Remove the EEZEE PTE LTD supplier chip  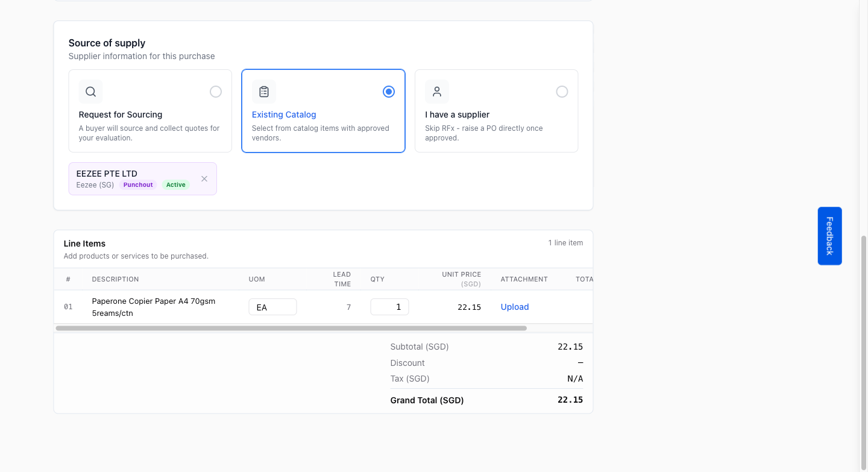coord(204,178)
